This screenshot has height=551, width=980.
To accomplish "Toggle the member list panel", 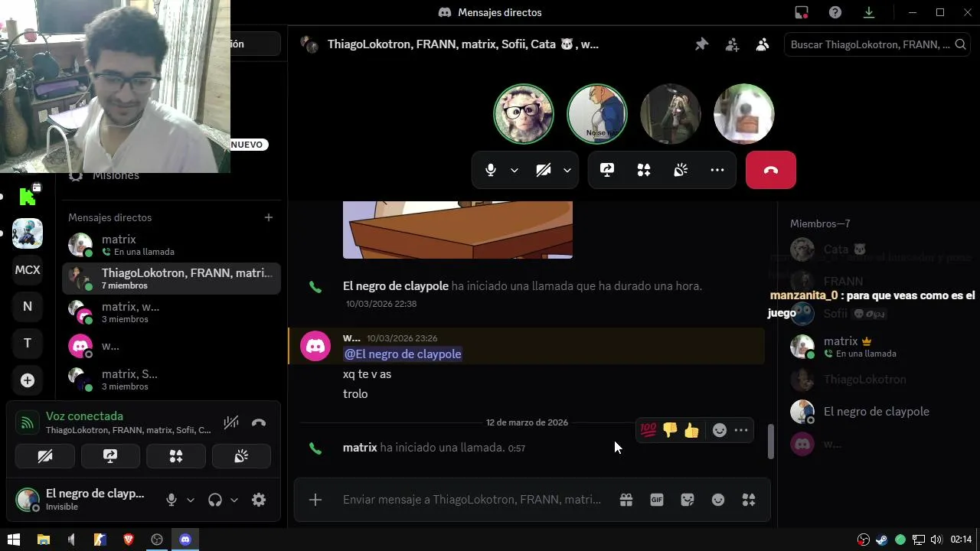I will [763, 44].
